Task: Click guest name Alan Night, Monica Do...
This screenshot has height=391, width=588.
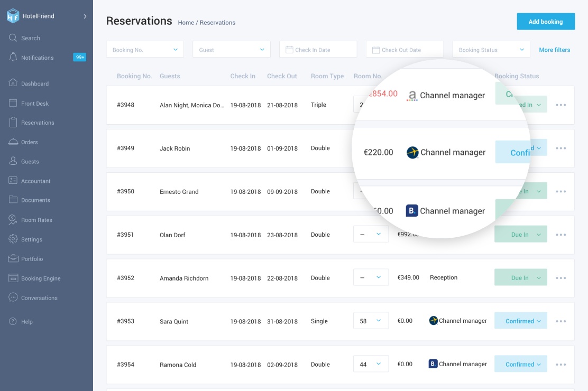Action: (191, 105)
